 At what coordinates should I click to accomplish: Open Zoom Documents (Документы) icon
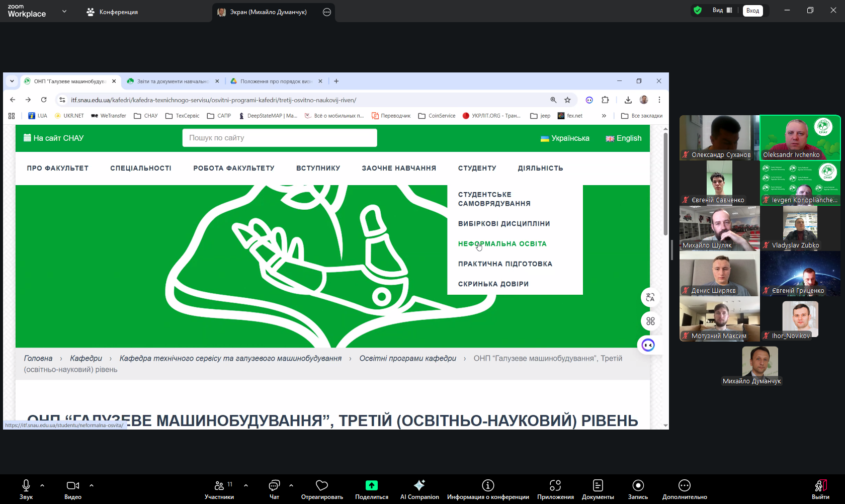pyautogui.click(x=598, y=485)
